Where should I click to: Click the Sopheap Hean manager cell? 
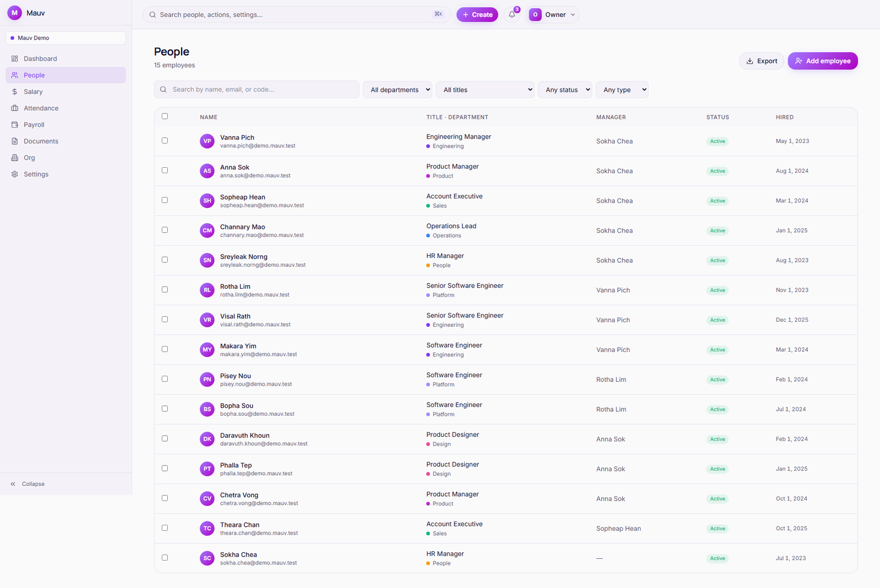(x=618, y=529)
